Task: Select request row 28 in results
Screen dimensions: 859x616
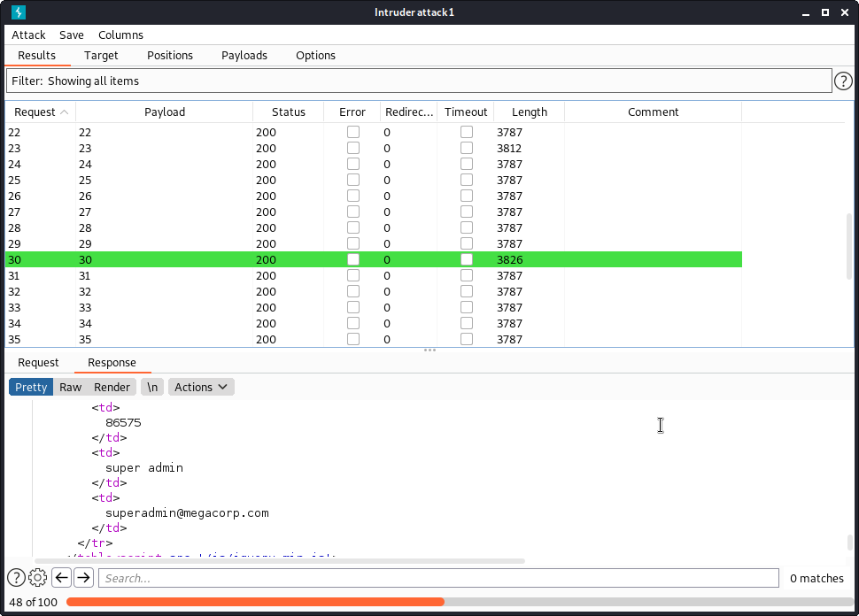Action: click(x=374, y=227)
